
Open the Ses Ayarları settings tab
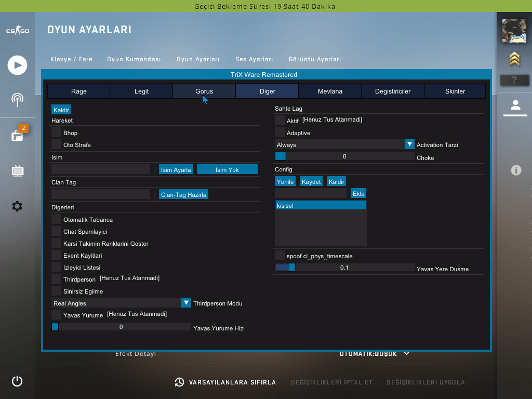pyautogui.click(x=254, y=59)
